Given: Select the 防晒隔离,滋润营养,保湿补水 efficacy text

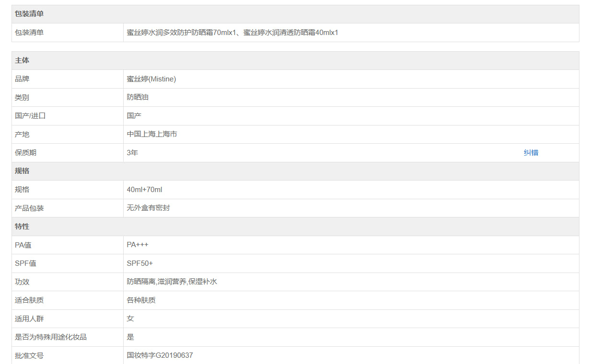Looking at the screenshot, I should click(172, 282).
